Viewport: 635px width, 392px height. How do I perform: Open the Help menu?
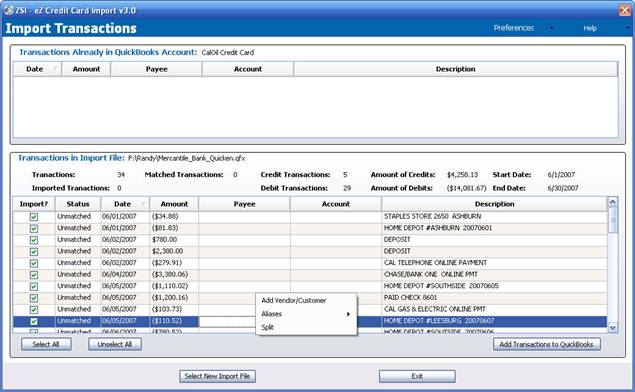[x=590, y=28]
